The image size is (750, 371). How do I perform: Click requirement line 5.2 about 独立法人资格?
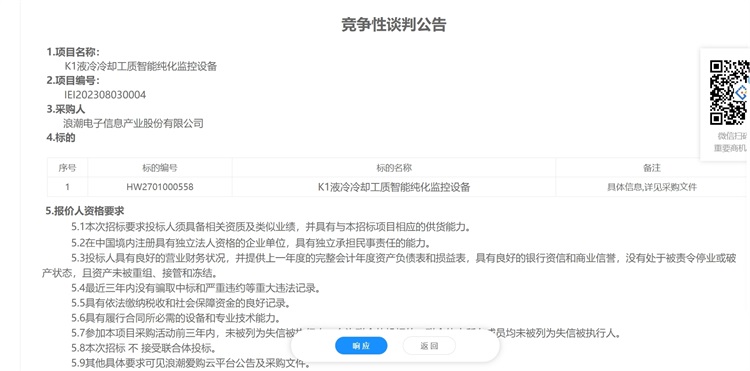(252, 242)
